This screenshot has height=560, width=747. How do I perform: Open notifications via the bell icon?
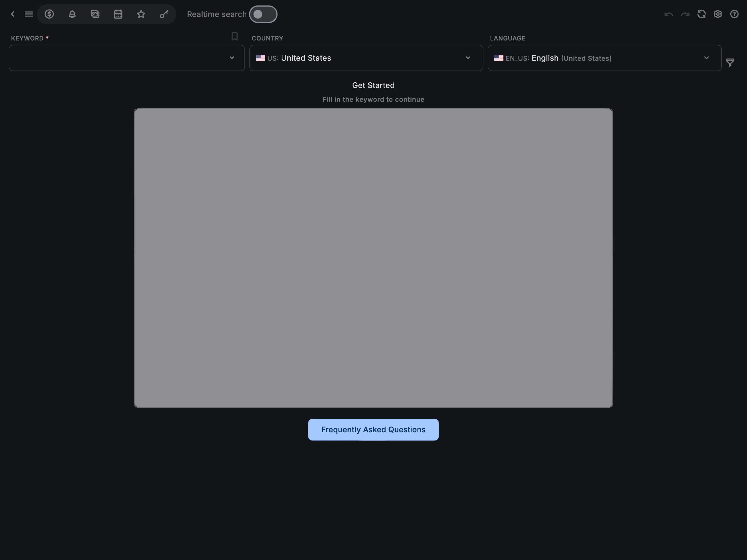click(72, 14)
